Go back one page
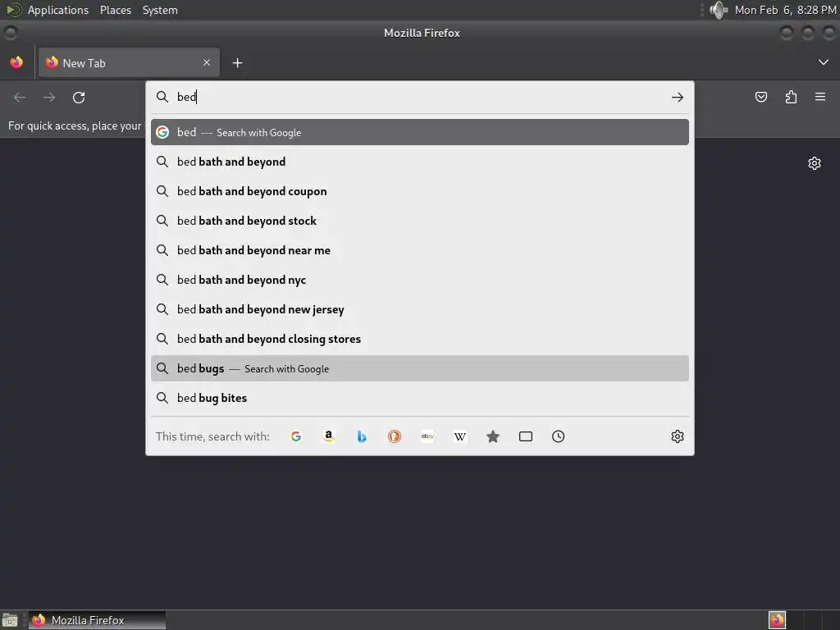840x630 pixels. (x=20, y=98)
